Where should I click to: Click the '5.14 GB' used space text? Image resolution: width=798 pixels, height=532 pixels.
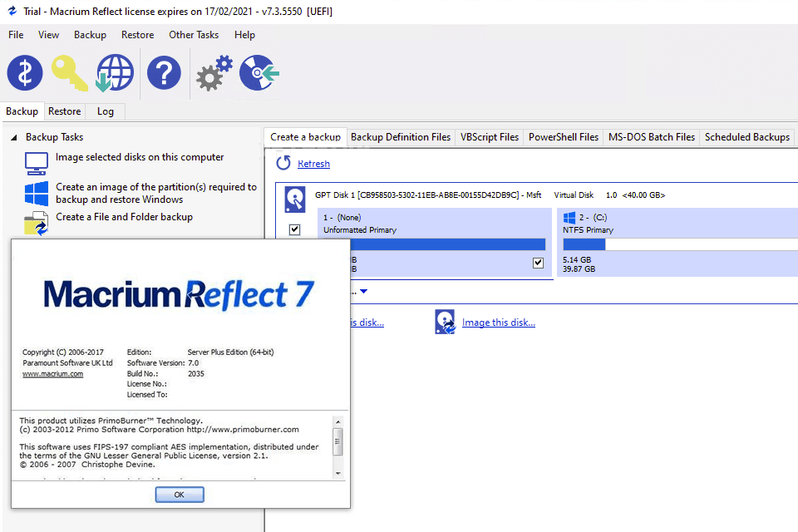click(577, 259)
